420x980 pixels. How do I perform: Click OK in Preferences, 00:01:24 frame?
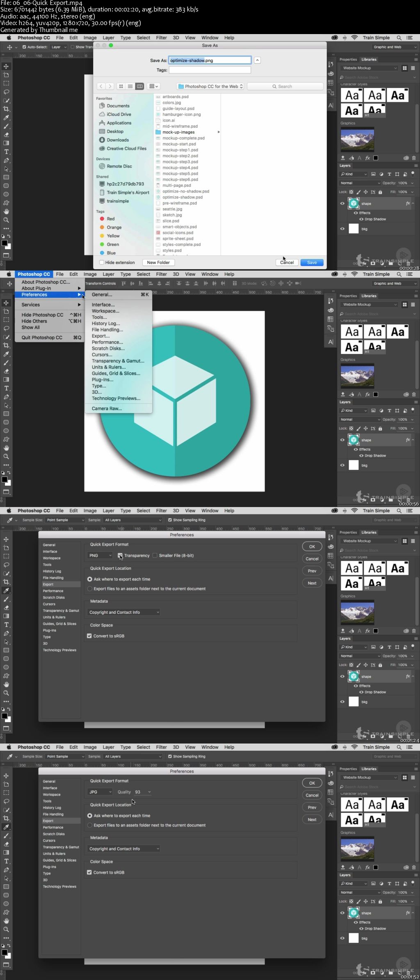(x=312, y=546)
